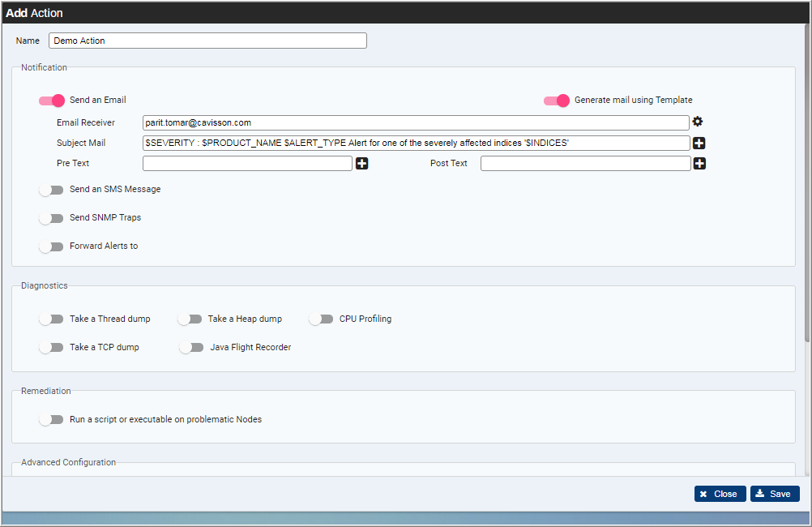Enable Take a Thread dump toggle
Viewport: 812px width, 527px height.
click(51, 319)
